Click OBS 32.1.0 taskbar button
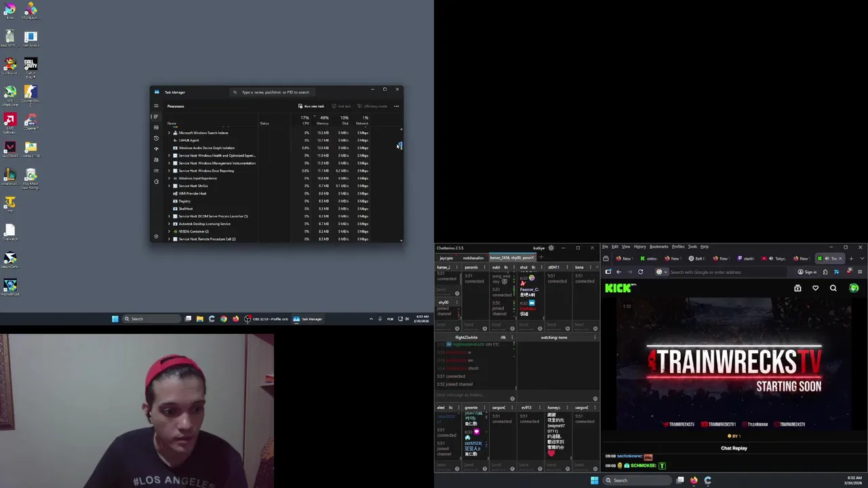Viewport: 868px width, 488px height. pos(267,319)
